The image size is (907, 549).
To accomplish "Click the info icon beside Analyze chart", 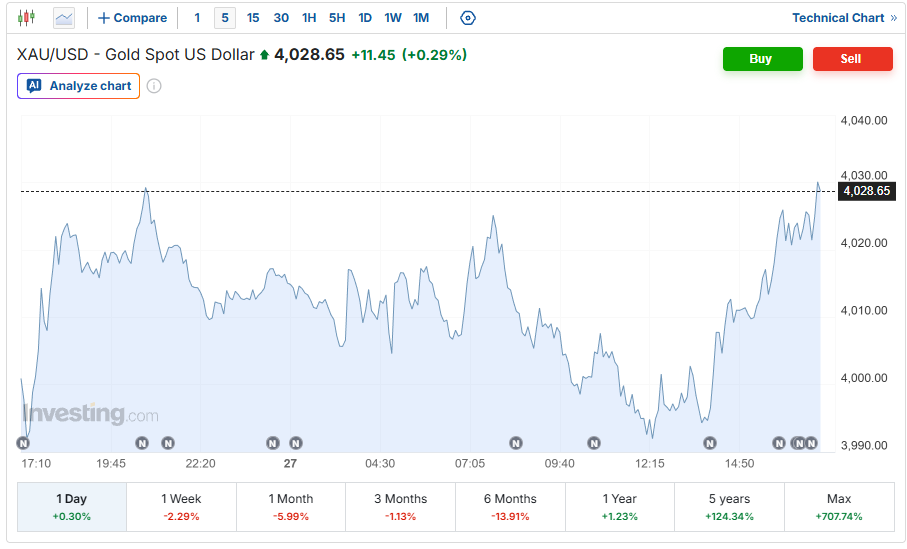I will pos(154,86).
